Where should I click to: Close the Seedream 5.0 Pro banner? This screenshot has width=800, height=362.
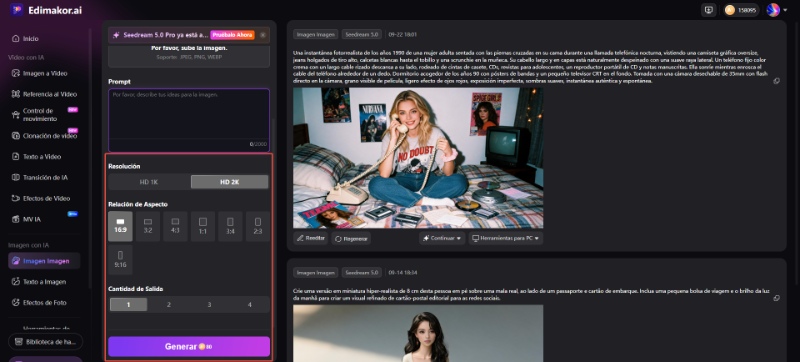coord(263,35)
